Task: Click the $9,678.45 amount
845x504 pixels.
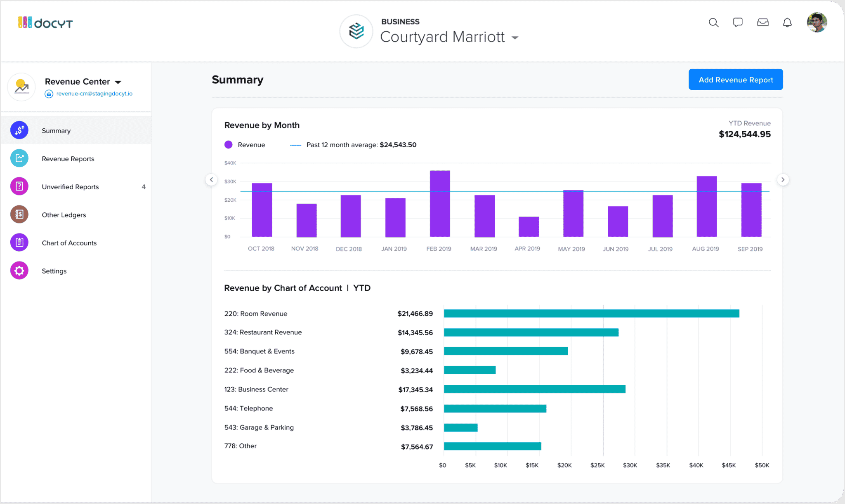Action: [417, 352]
